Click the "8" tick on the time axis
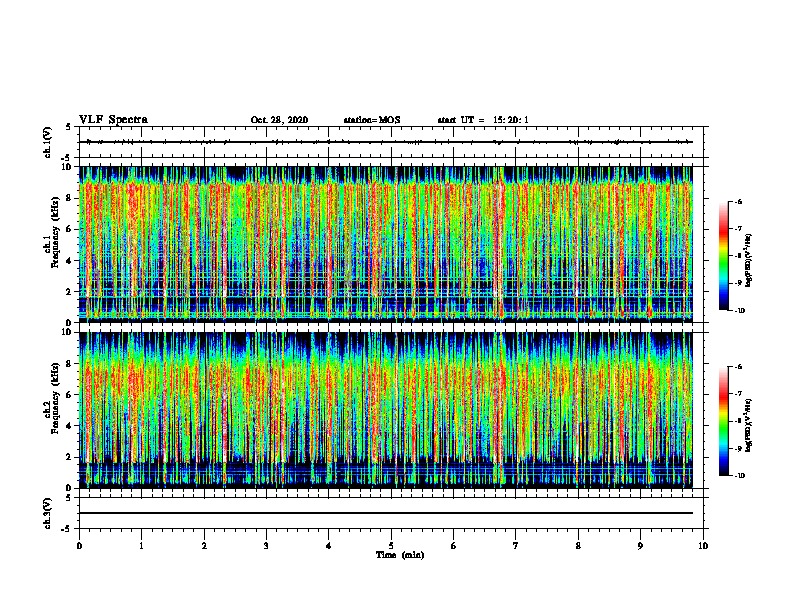 pyautogui.click(x=578, y=546)
